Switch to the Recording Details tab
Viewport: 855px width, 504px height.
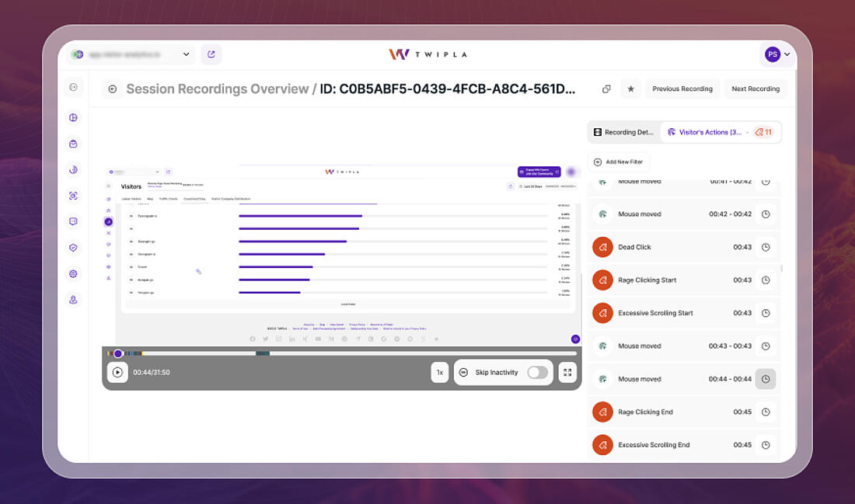(624, 132)
